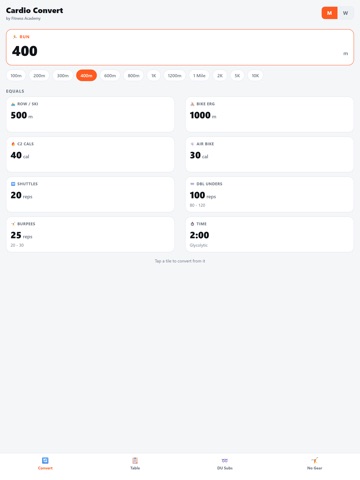Image resolution: width=360 pixels, height=480 pixels.
Task: Select the 400m distance chip
Action: (86, 76)
